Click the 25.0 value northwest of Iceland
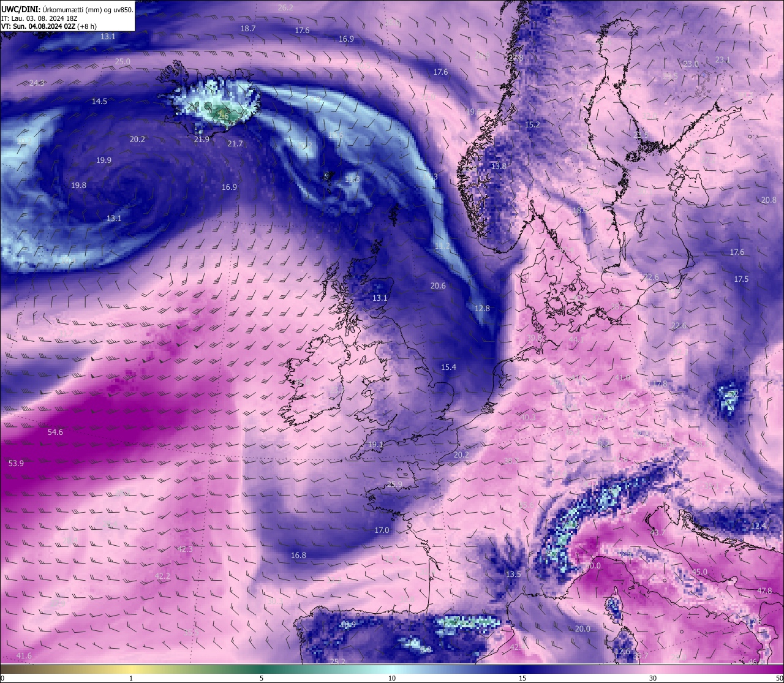The height and width of the screenshot is (683, 784). point(123,61)
